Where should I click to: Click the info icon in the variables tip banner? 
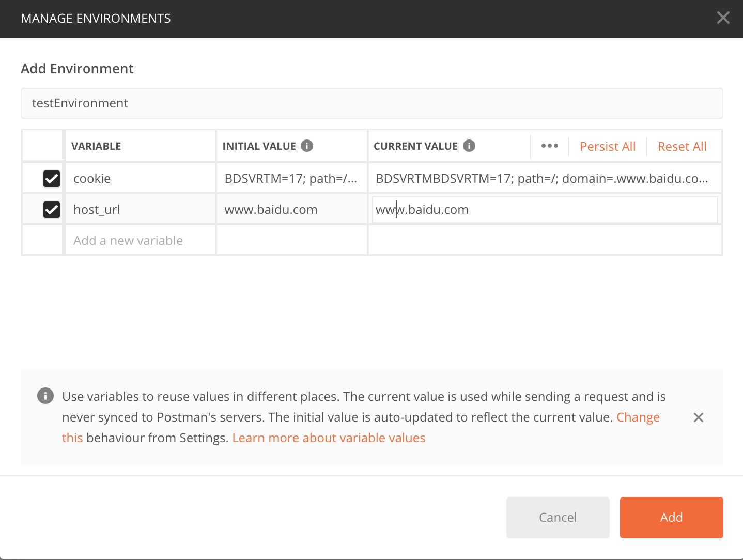45,396
